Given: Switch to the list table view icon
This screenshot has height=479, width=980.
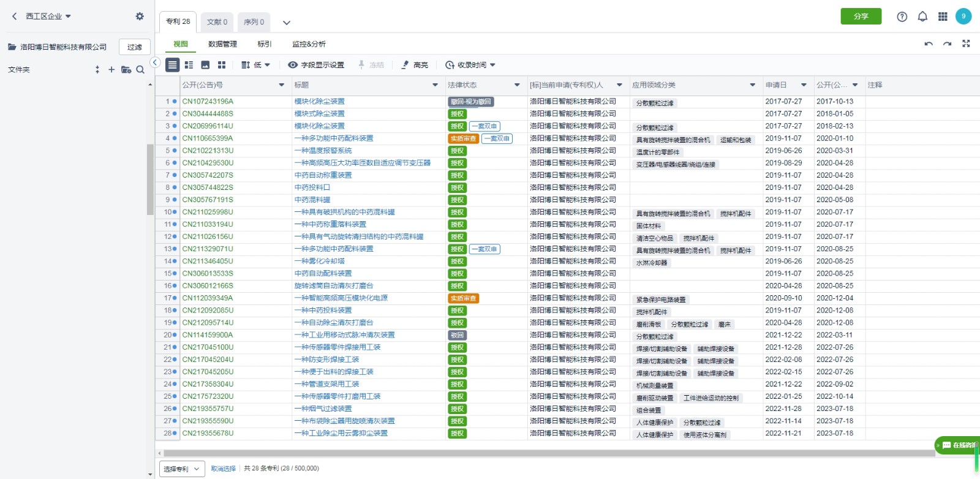Looking at the screenshot, I should [x=172, y=65].
